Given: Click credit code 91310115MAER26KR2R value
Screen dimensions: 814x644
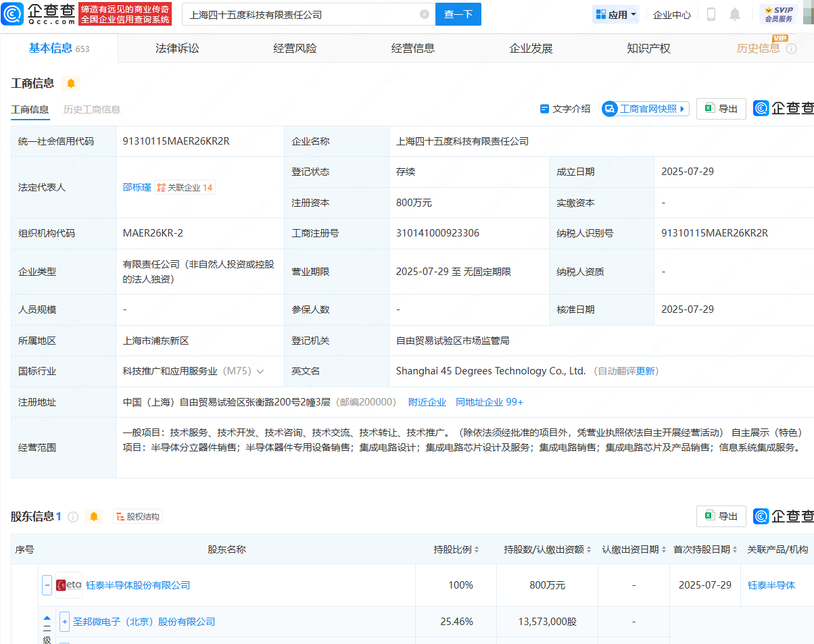Looking at the screenshot, I should coord(176,141).
